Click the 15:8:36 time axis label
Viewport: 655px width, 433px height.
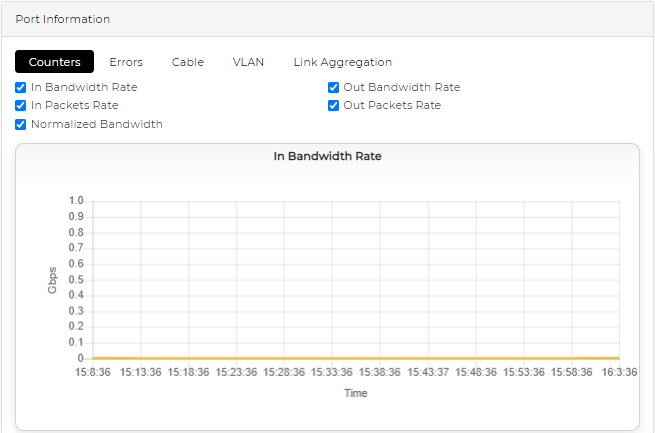click(92, 373)
